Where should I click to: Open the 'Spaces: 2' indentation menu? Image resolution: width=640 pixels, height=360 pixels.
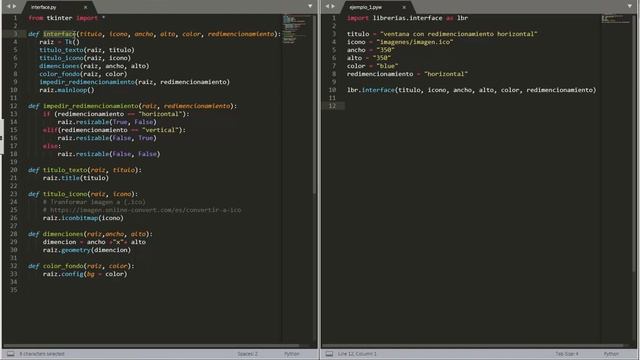pos(248,354)
